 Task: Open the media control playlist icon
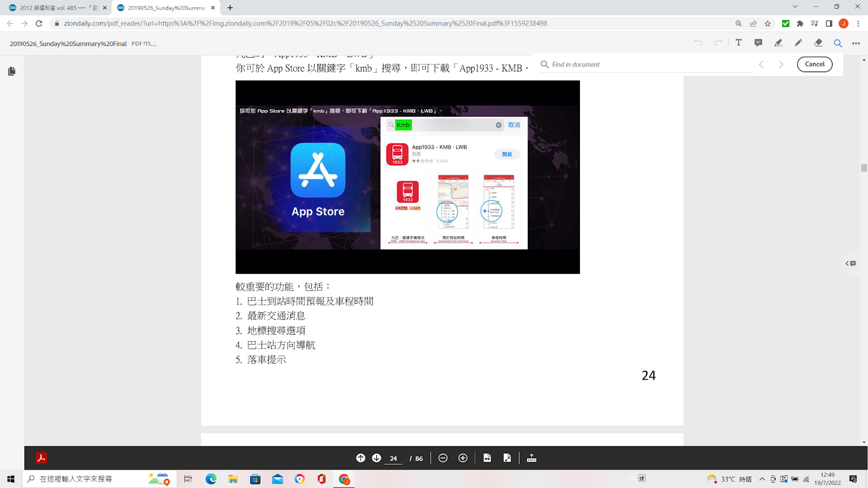[814, 23]
